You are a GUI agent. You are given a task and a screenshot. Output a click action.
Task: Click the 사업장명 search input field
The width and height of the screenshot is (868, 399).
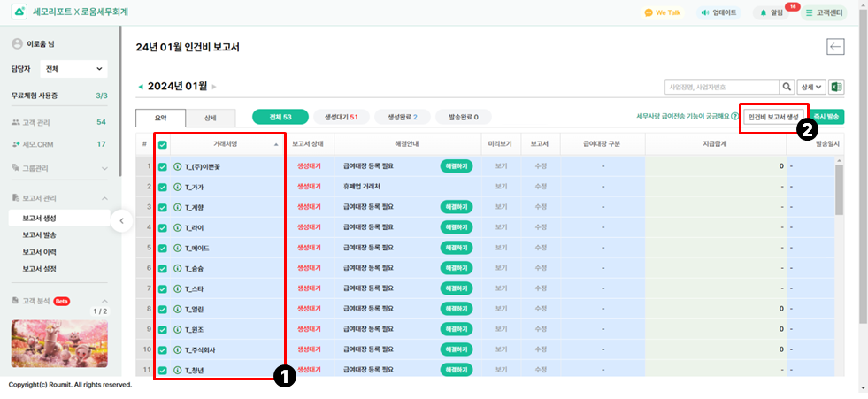tap(721, 87)
